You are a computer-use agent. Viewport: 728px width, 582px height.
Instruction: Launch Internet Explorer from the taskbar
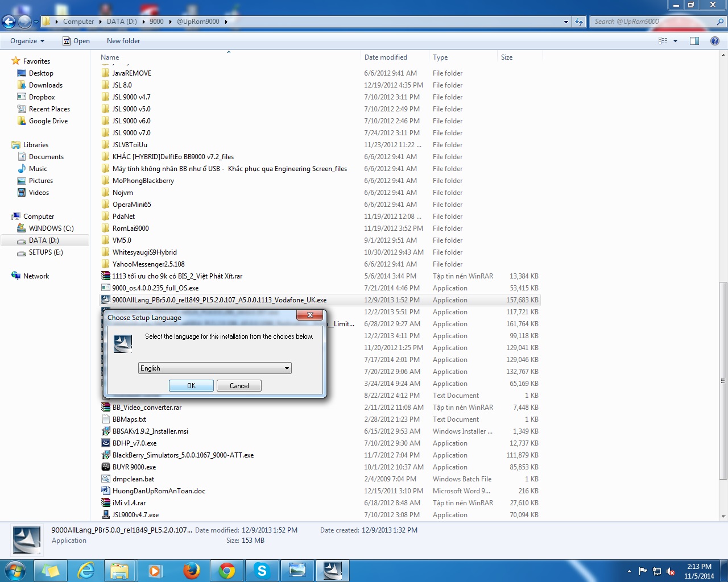pos(86,570)
